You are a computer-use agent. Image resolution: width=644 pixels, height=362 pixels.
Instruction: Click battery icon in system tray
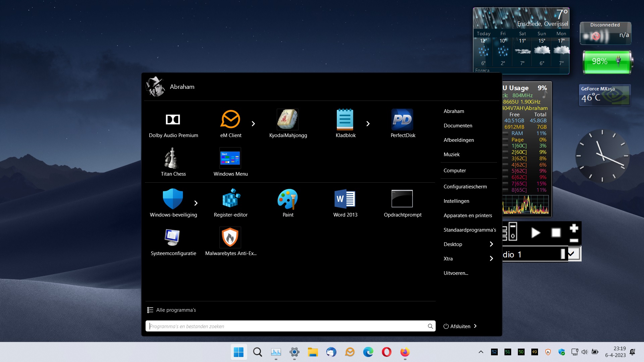[x=595, y=352]
